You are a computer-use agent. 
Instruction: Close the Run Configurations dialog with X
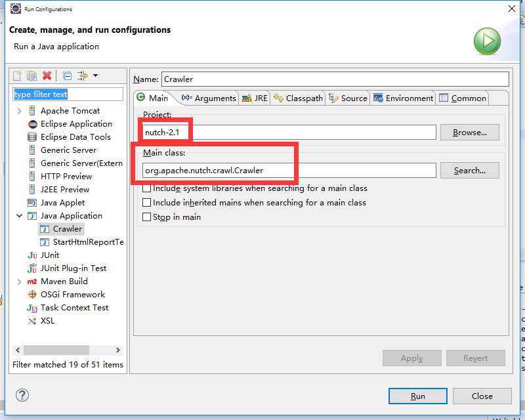pos(512,9)
